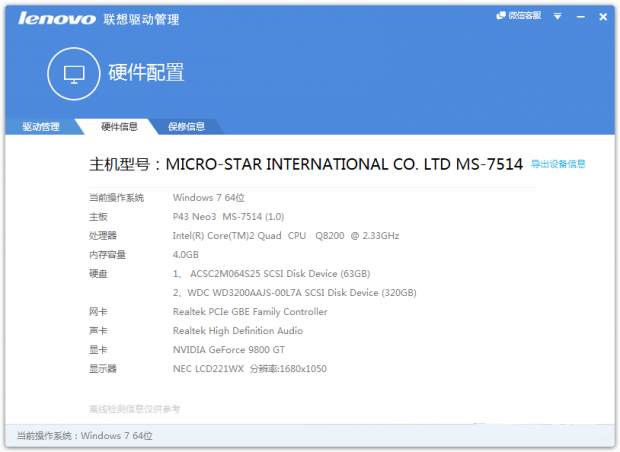Click the 硬盘 label
This screenshot has height=452, width=620.
[x=98, y=274]
